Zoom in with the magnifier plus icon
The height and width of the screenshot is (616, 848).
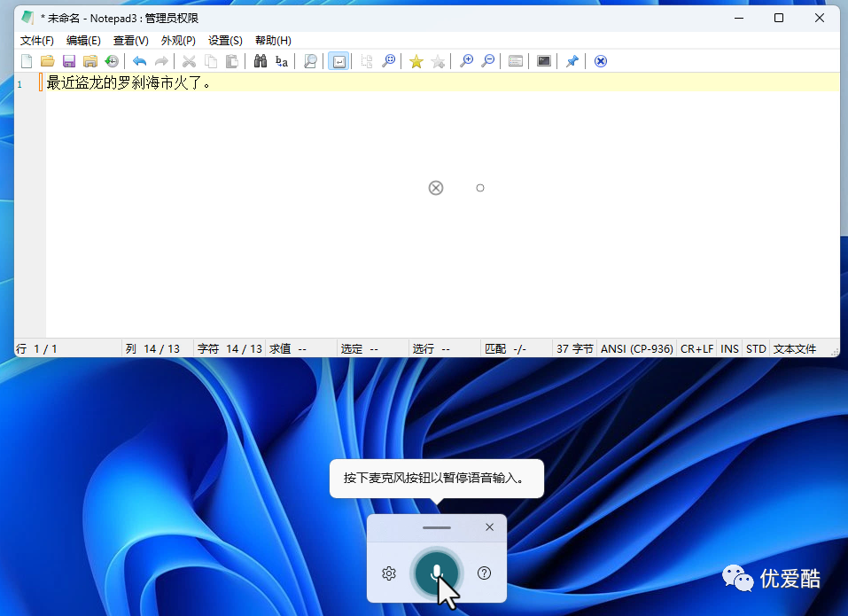[466, 61]
